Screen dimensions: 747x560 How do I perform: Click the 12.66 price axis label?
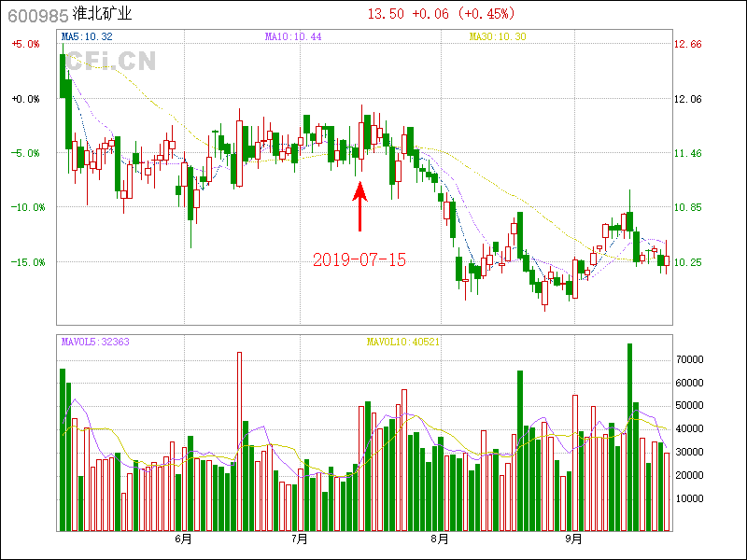[x=689, y=45]
